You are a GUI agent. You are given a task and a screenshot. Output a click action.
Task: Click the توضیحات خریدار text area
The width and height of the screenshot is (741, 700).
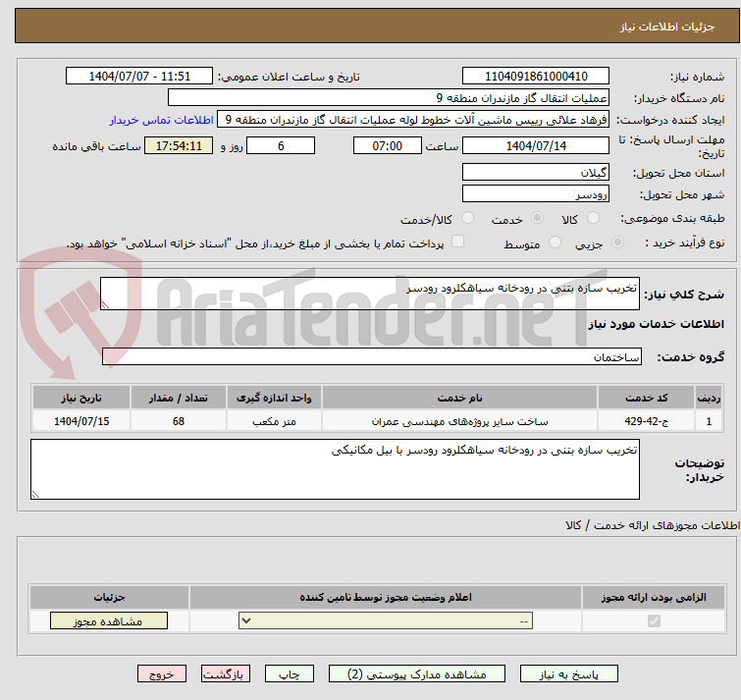click(335, 469)
